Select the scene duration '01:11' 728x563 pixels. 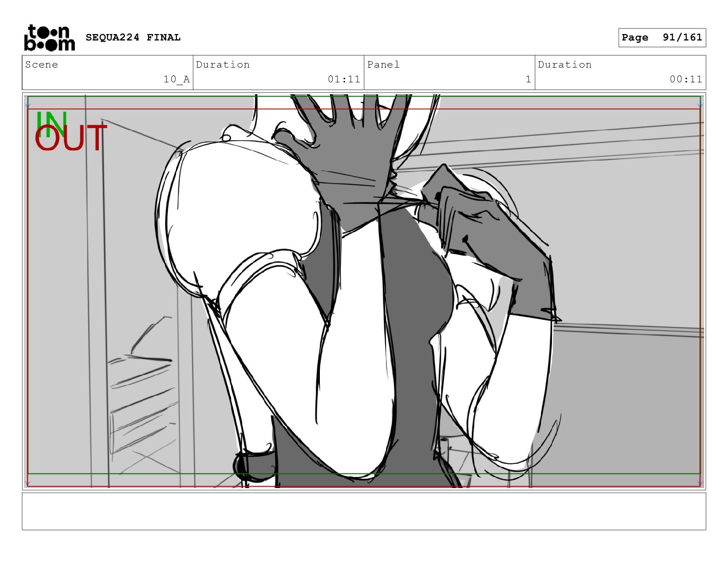click(x=344, y=79)
